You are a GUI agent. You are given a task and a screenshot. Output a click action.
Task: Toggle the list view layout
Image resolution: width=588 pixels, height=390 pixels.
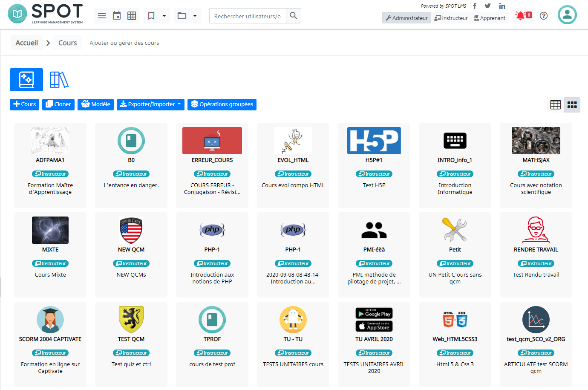(x=555, y=104)
